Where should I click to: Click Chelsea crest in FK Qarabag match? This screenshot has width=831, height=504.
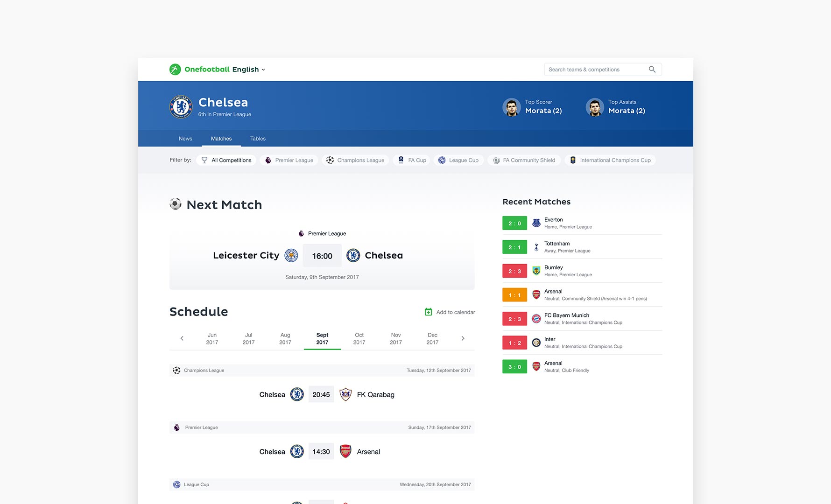[x=297, y=394]
